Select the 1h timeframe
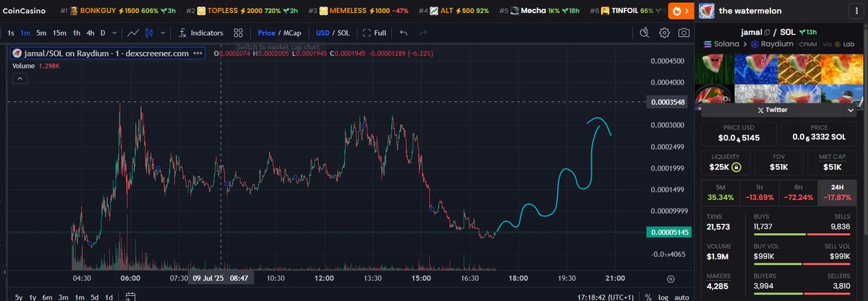This screenshot has width=868, height=301. (x=76, y=33)
